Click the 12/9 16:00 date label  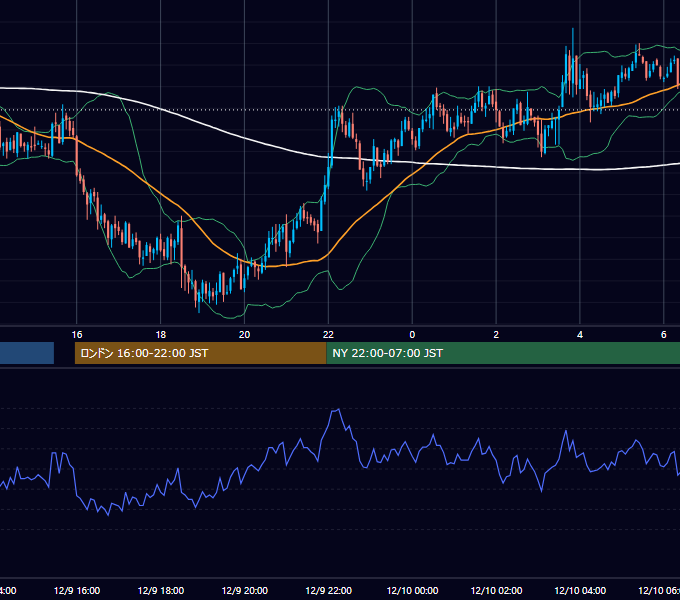77,590
